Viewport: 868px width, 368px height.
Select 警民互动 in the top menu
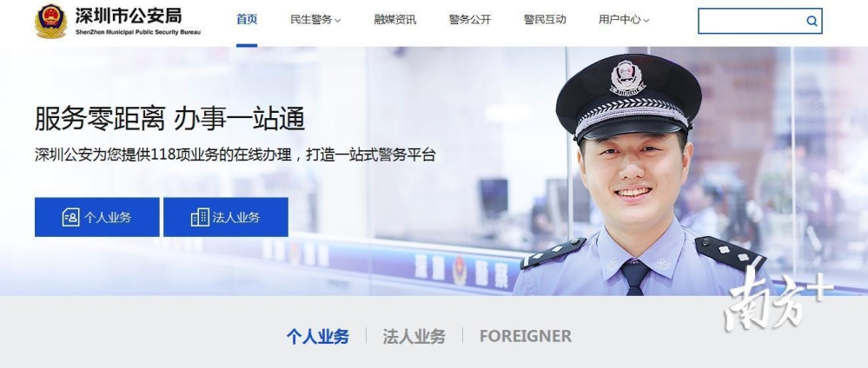(545, 20)
